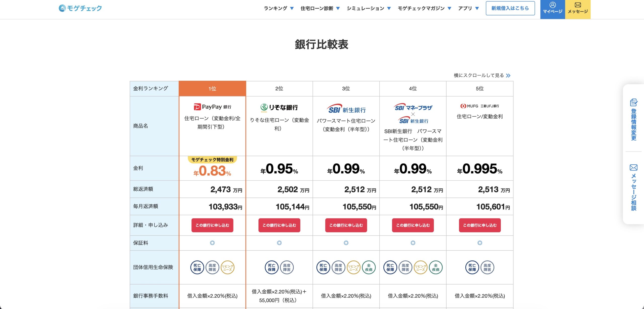Click リビングニーズ badge under PayPay銀行
The height and width of the screenshot is (309, 644).
(227, 267)
